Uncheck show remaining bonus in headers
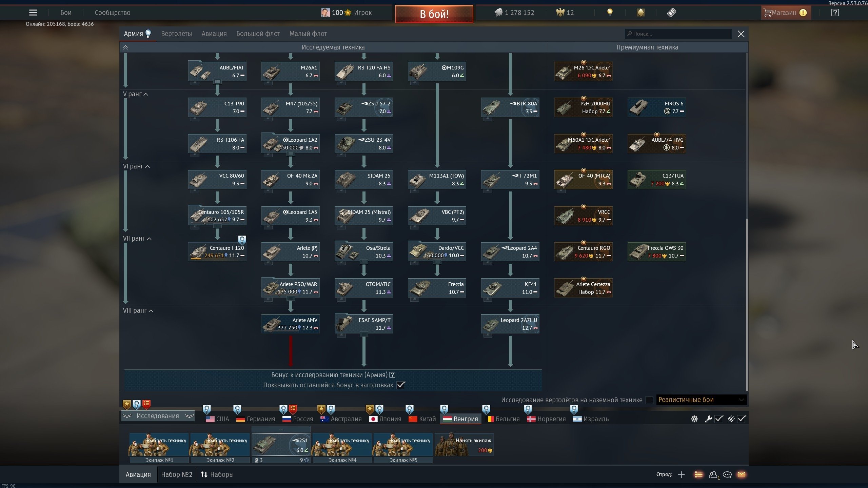Viewport: 868px width, 488px height. coord(401,385)
